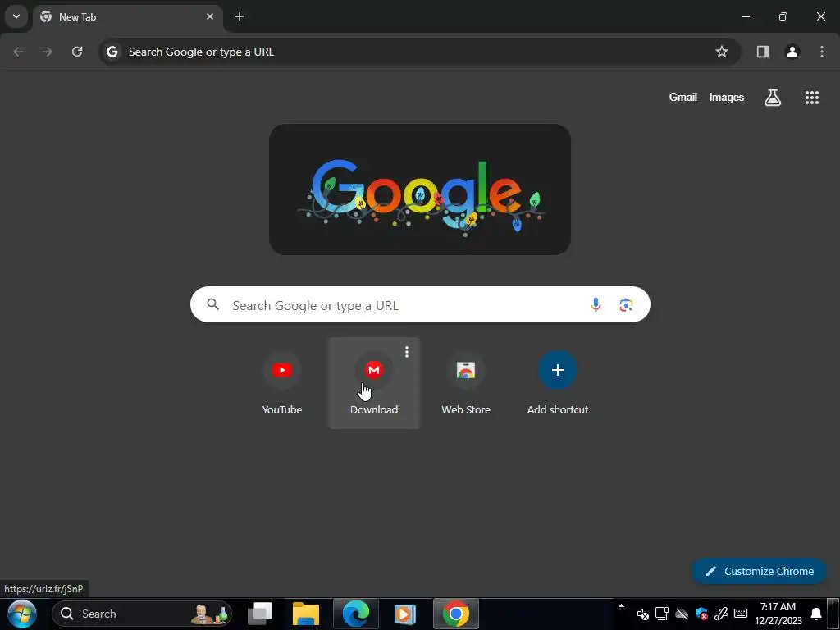This screenshot has width=840, height=630.
Task: Open the pen tray icon
Action: (721, 614)
